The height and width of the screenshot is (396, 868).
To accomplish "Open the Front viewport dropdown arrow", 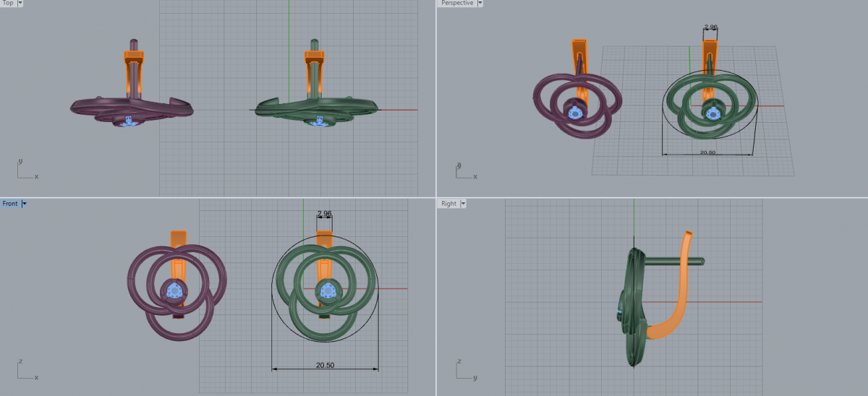I will click(x=25, y=204).
